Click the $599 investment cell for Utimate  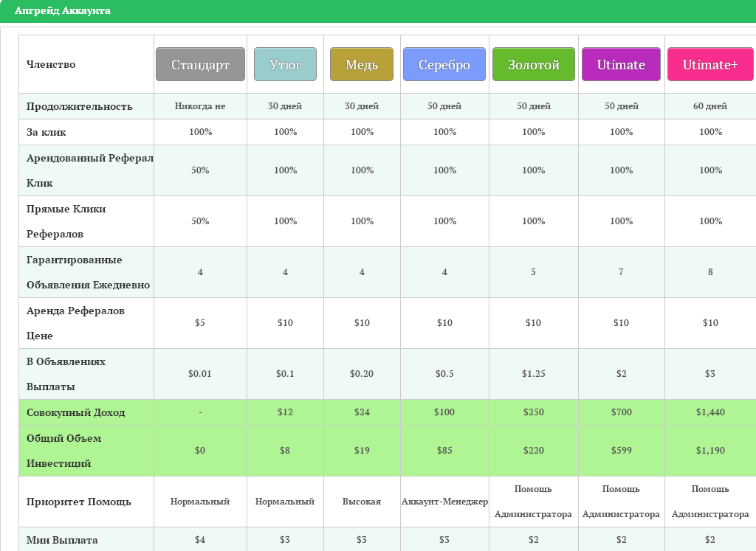pyautogui.click(x=621, y=451)
